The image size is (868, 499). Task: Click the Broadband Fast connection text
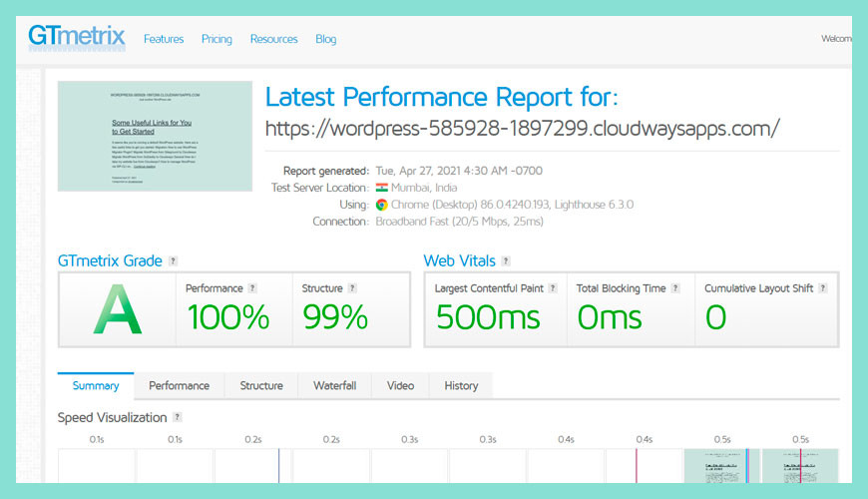(460, 222)
